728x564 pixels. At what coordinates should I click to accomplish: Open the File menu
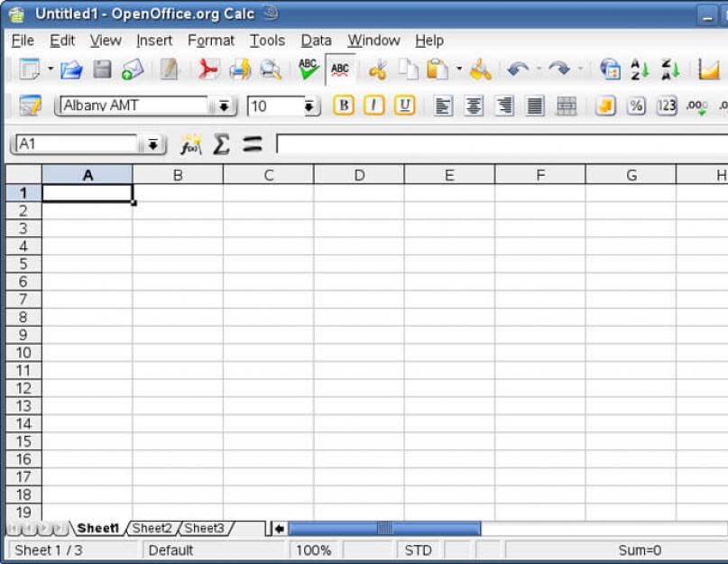tap(23, 41)
